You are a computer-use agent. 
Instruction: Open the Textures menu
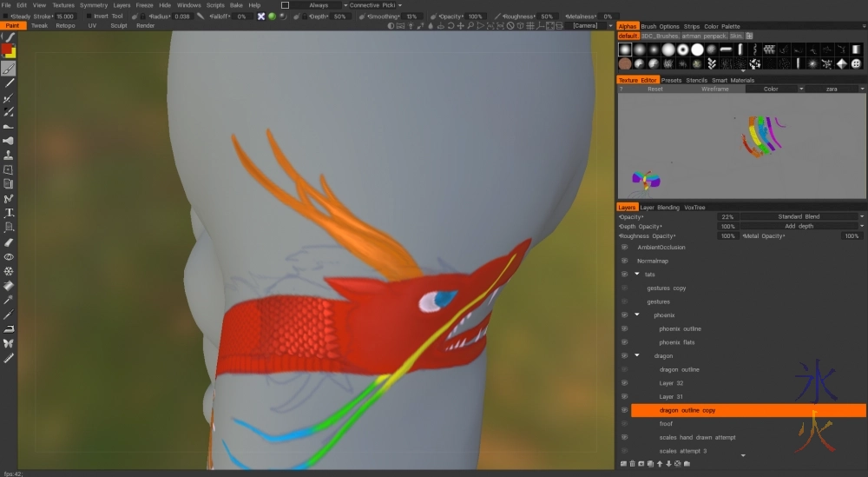63,5
